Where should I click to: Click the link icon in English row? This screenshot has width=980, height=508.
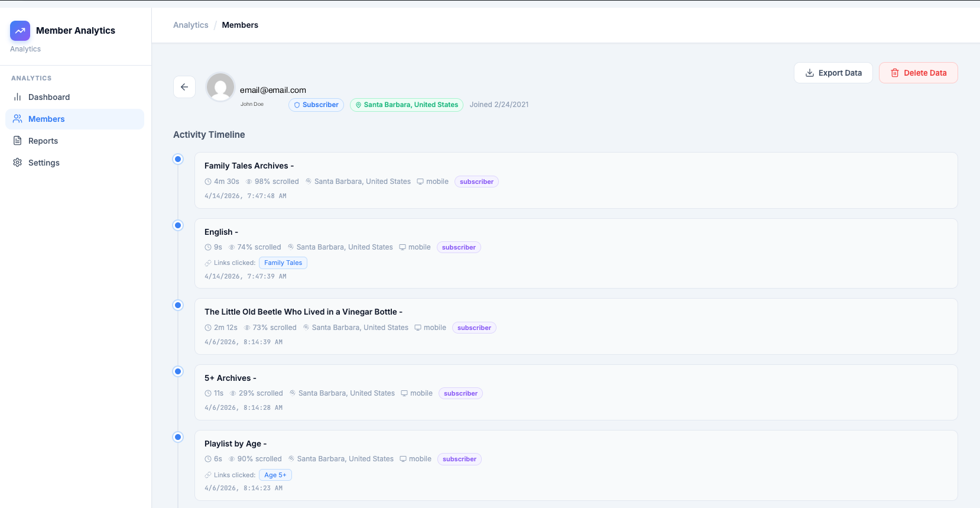tap(208, 263)
